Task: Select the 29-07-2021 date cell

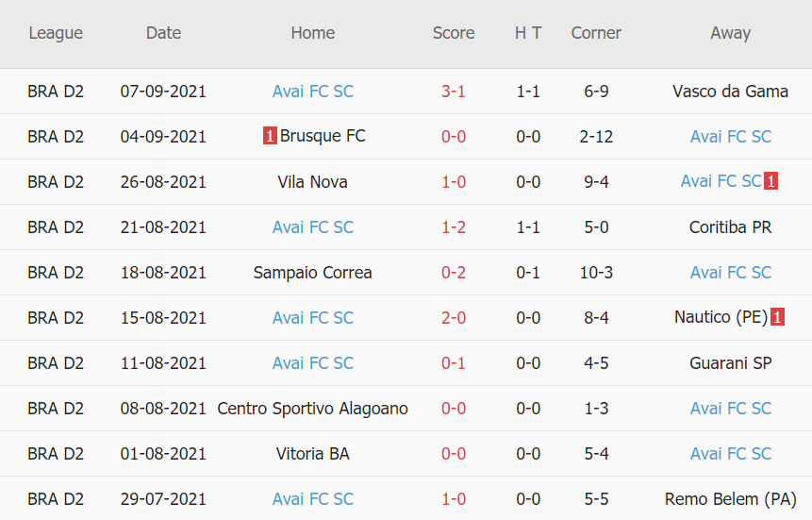Action: (x=163, y=499)
